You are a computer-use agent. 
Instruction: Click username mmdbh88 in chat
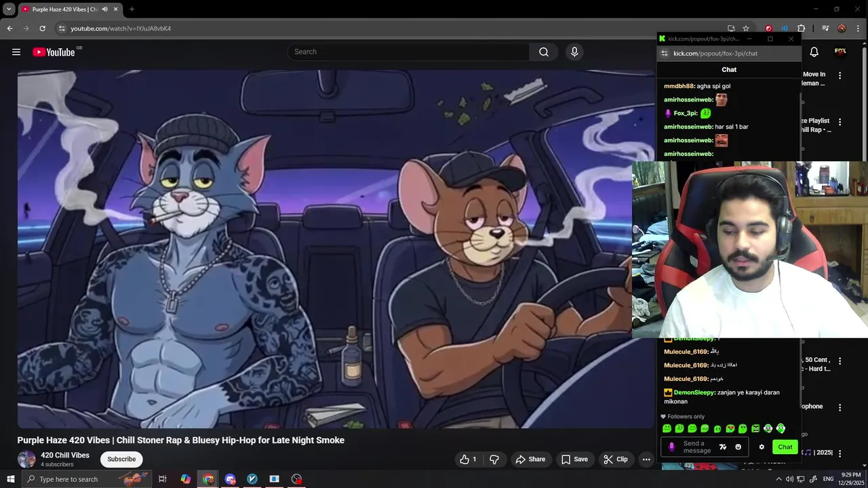pyautogui.click(x=679, y=86)
